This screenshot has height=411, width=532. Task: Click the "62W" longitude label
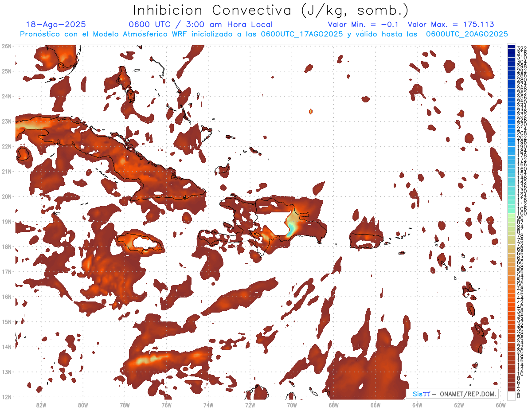tap(459, 405)
